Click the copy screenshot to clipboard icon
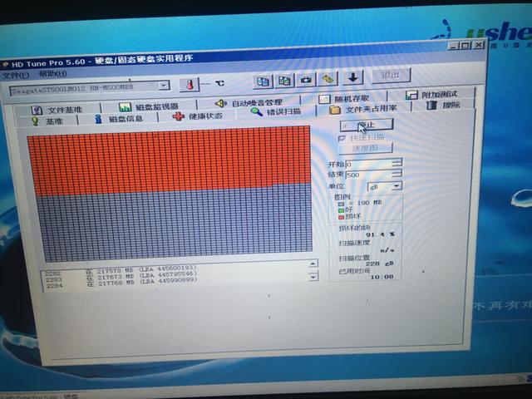Image resolution: width=532 pixels, height=399 pixels. [x=284, y=81]
